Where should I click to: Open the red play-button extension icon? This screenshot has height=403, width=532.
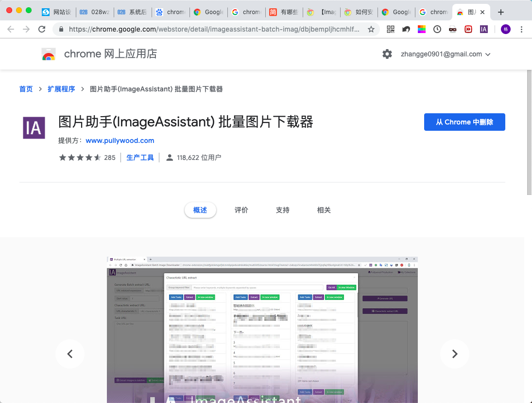(468, 29)
